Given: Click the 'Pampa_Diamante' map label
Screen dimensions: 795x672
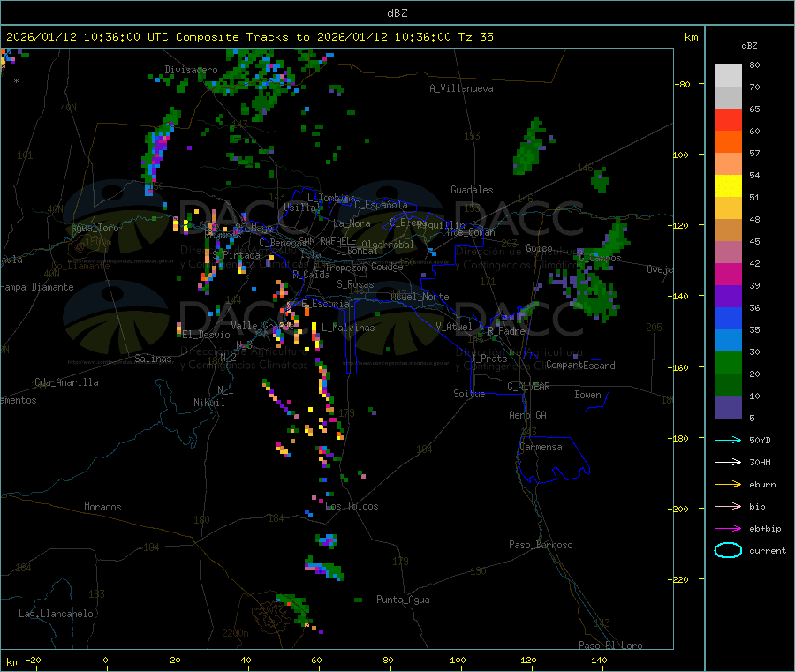Looking at the screenshot, I should coord(37,287).
